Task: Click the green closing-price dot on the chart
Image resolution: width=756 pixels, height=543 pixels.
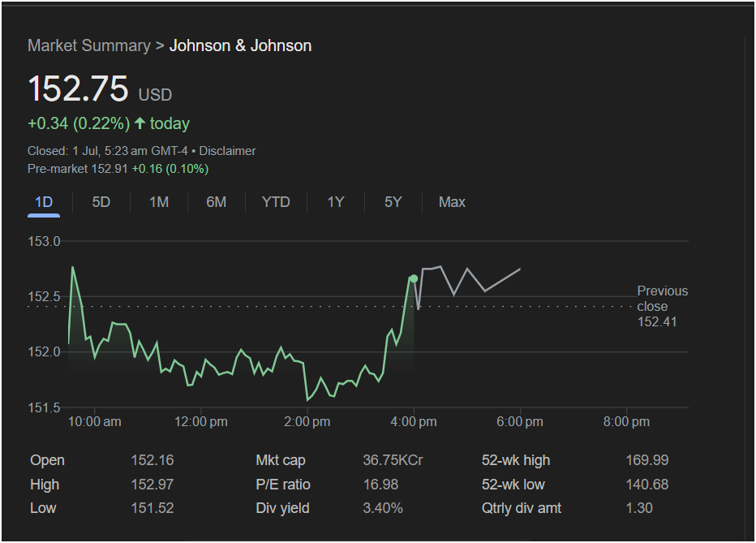Action: pyautogui.click(x=414, y=278)
